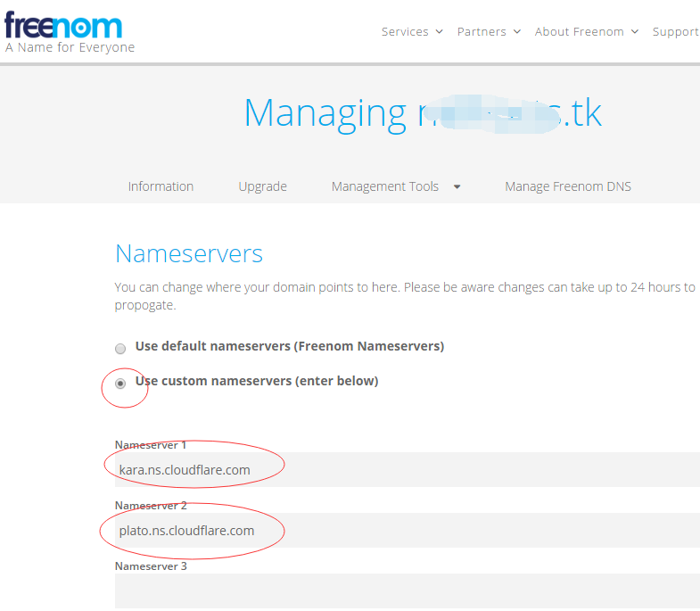Click the 'A Name for Everyone' tagline

click(x=70, y=47)
